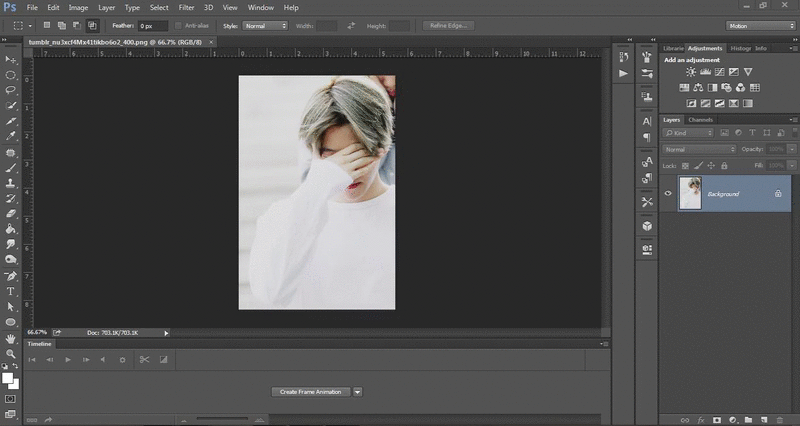
Task: Select the Clone Stamp tool
Action: pos(11,183)
